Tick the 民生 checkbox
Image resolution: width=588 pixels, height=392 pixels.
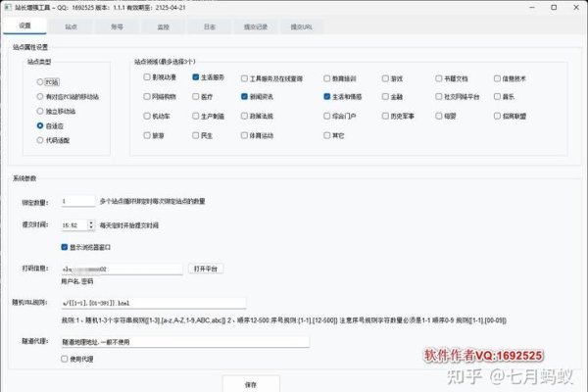(196, 135)
